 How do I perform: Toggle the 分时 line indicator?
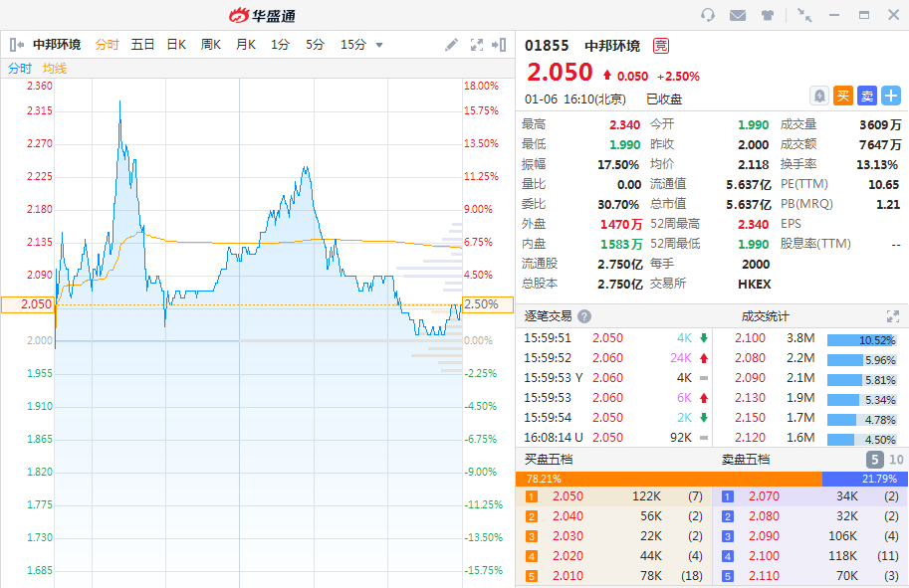tap(20, 69)
